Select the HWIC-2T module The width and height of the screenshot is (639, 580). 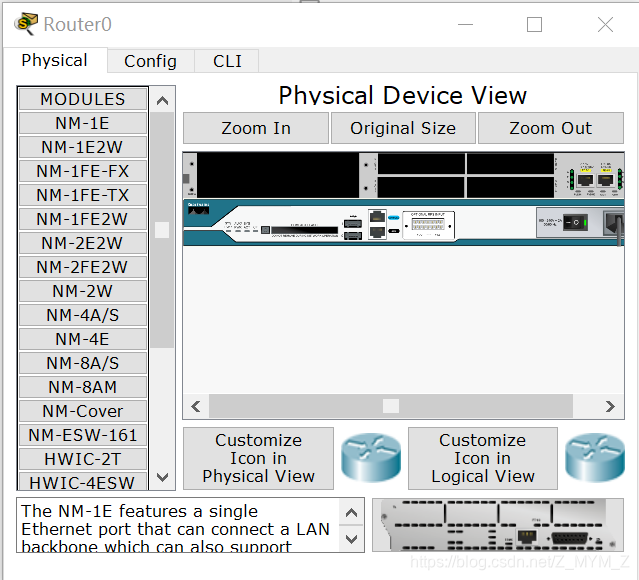tap(83, 460)
